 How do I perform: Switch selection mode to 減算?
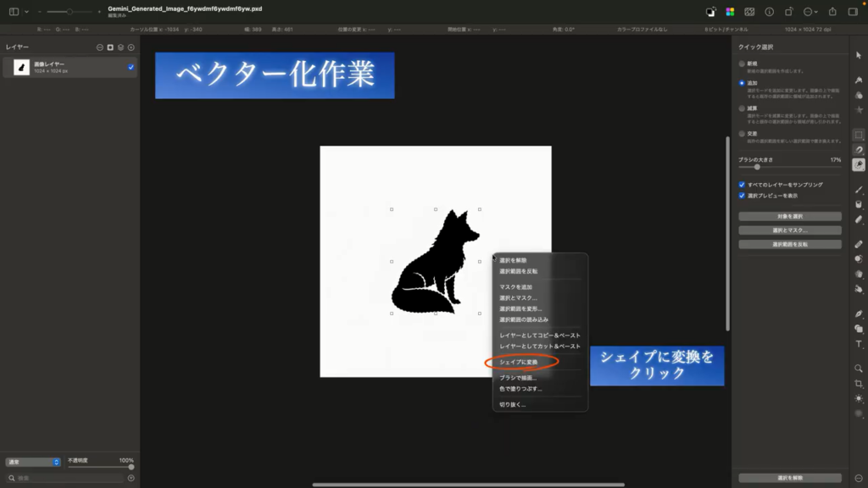[x=743, y=108]
